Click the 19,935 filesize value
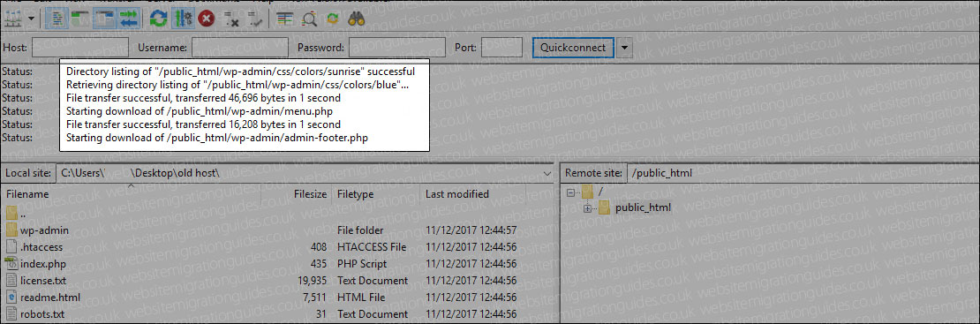Screen dimensions: 980x324 tap(312, 280)
